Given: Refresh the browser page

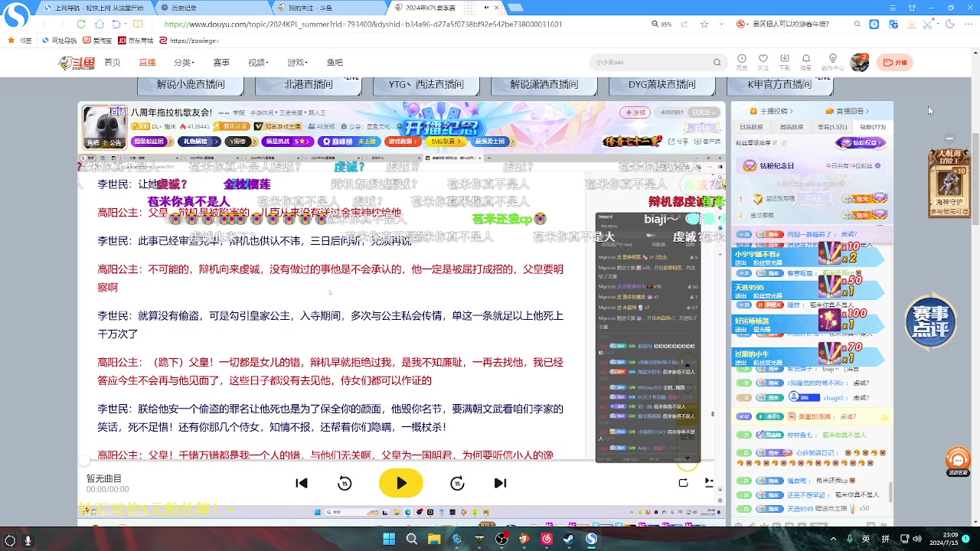Looking at the screenshot, I should (x=81, y=24).
